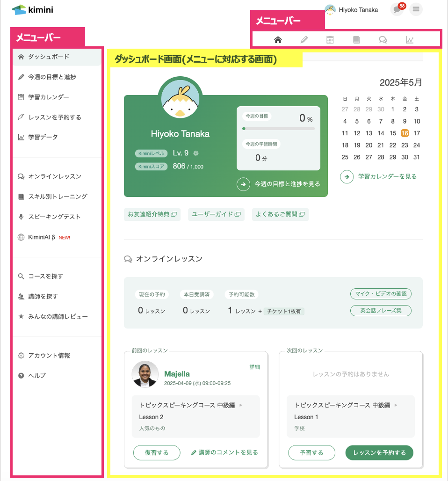Click the 今週の目標と進捗を見る link

click(287, 184)
